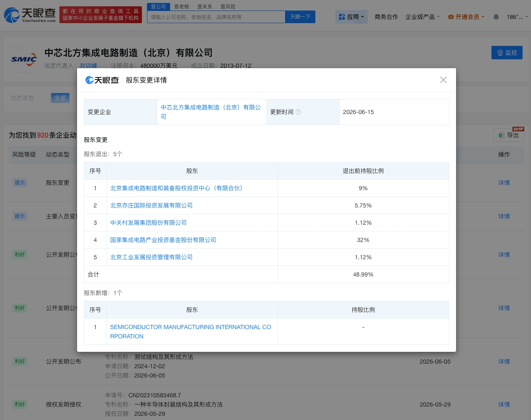
Task: Click the 32% holding ratio cell
Action: tap(363, 240)
